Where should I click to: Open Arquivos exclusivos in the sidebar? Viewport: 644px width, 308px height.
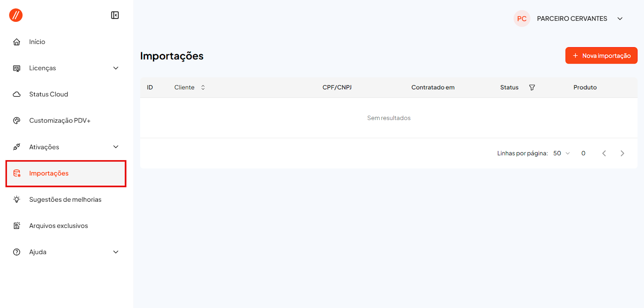58,226
